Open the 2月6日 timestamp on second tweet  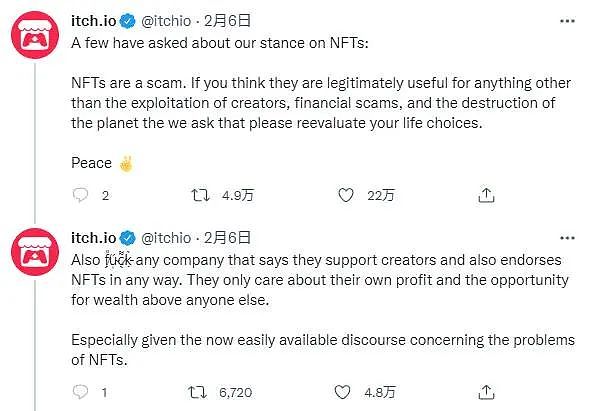pos(227,238)
